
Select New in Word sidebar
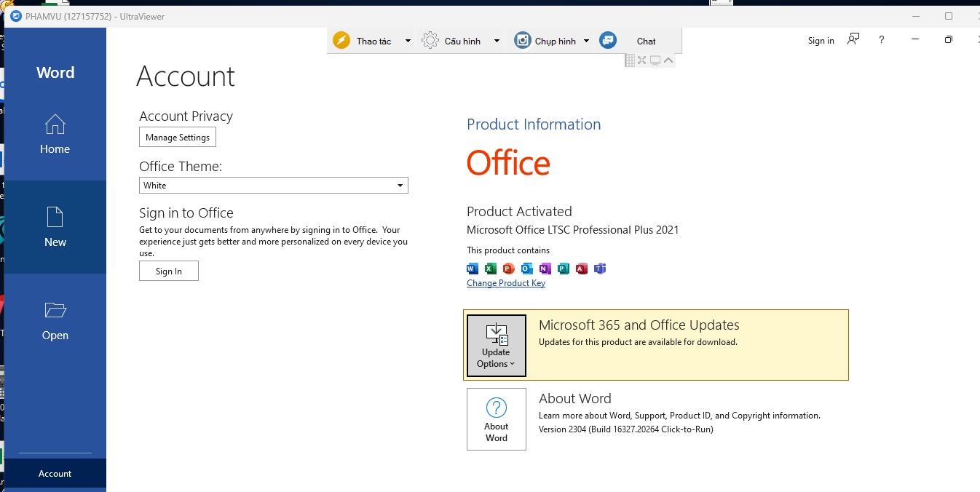(55, 227)
